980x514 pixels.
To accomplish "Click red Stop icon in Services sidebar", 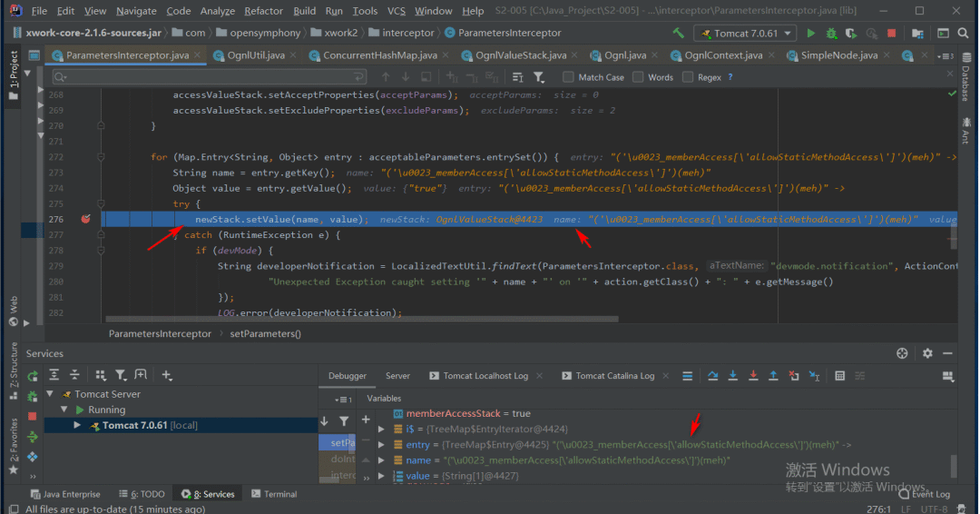I will (33, 417).
